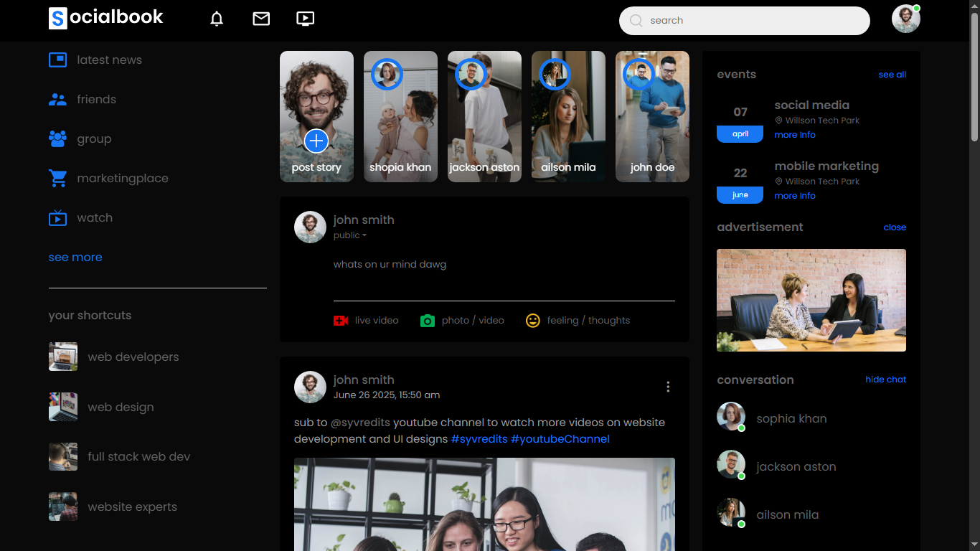Screen dimensions: 980x551
Task: Open the three-dot post options menu
Action: coord(668,387)
